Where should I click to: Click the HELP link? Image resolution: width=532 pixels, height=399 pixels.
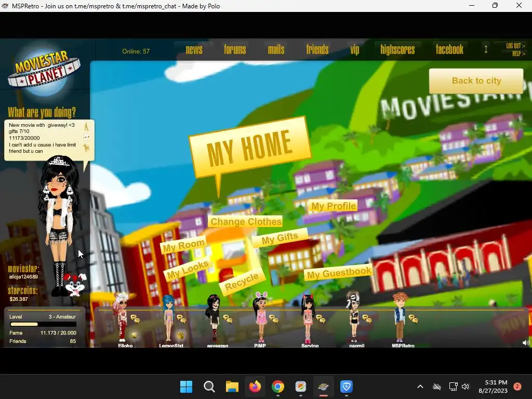(518, 54)
